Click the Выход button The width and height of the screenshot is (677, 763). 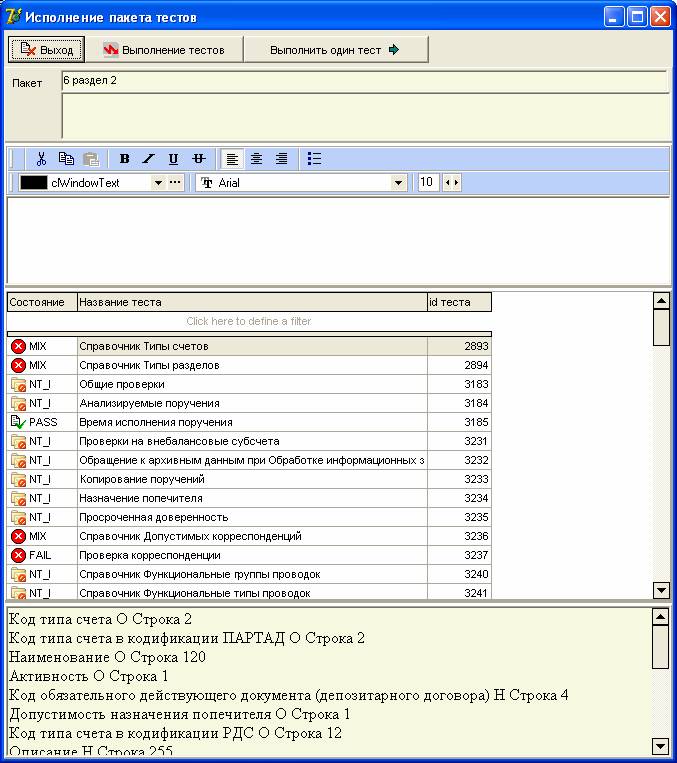46,49
